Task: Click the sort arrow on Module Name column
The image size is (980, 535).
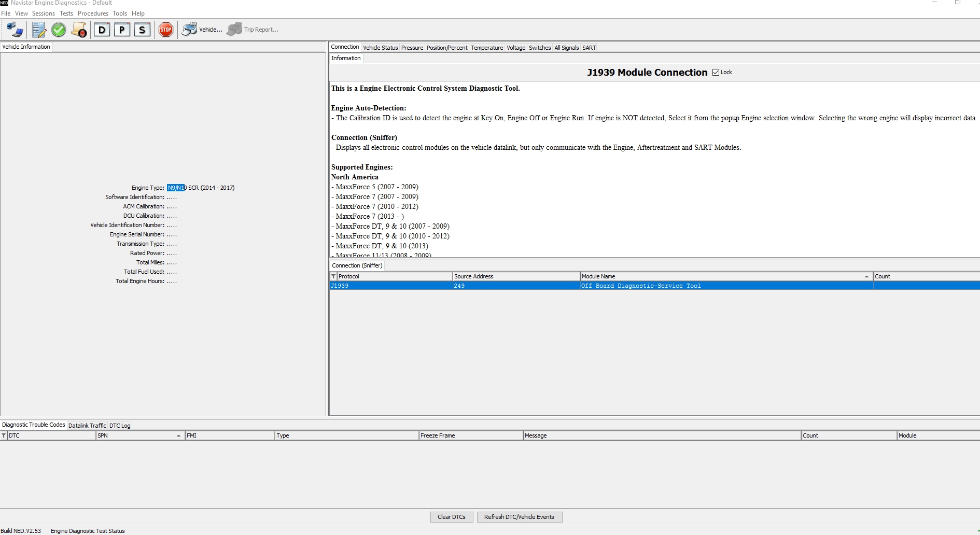Action: pos(865,276)
